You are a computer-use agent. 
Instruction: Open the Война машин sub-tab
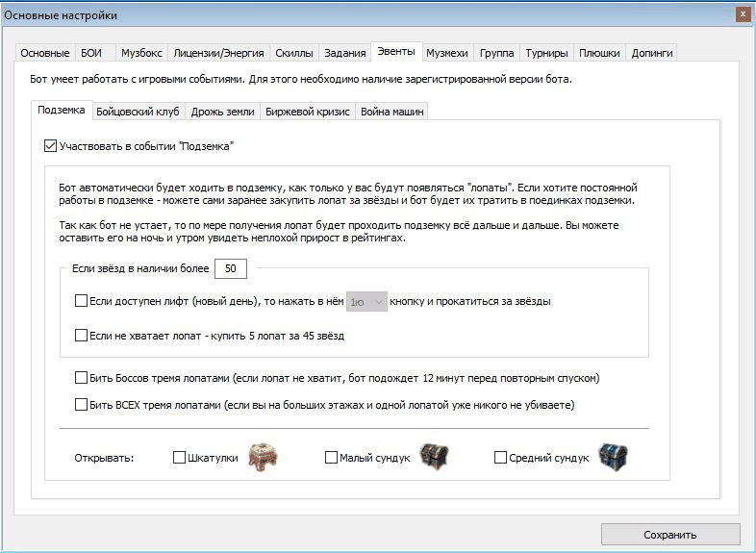[x=392, y=112]
